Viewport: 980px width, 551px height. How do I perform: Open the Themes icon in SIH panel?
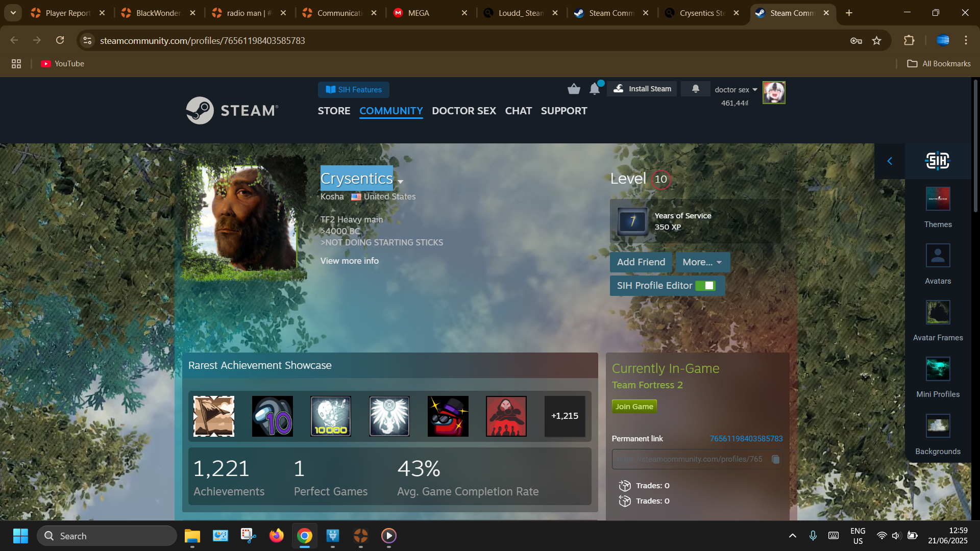pyautogui.click(x=938, y=199)
